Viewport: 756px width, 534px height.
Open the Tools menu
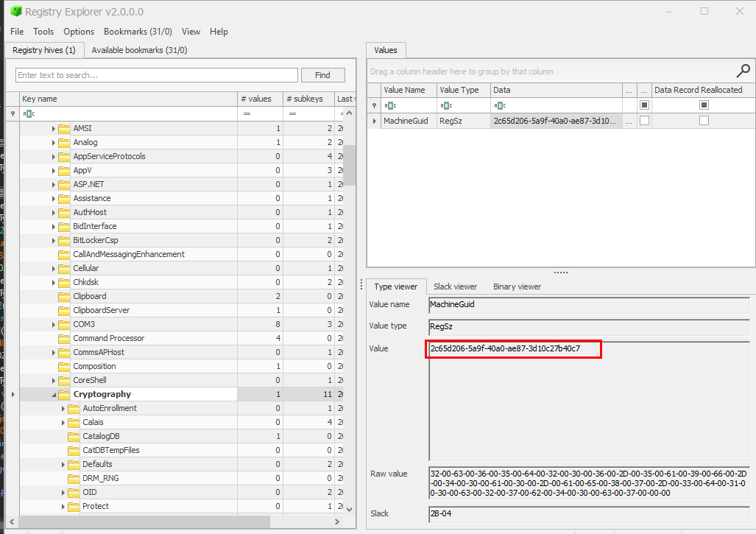pos(43,32)
